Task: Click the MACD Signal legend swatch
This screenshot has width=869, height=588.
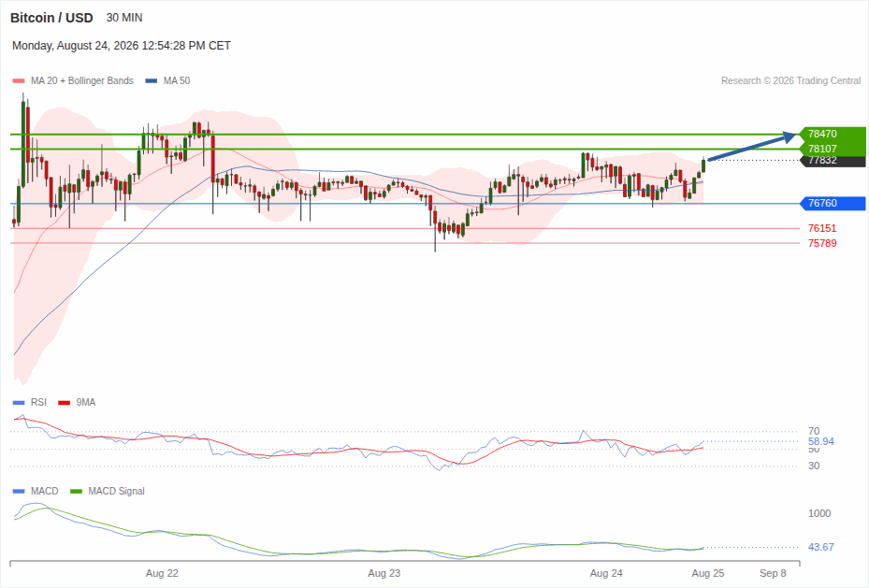Action: click(x=76, y=491)
